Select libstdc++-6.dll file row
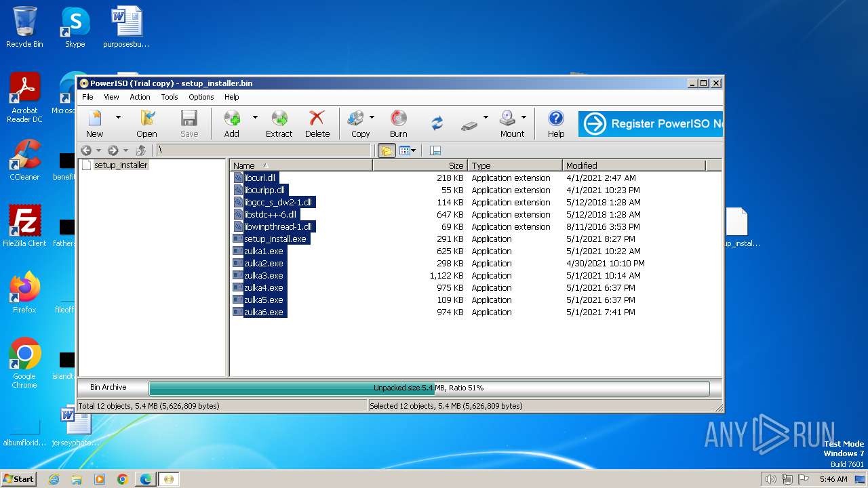 [270, 214]
